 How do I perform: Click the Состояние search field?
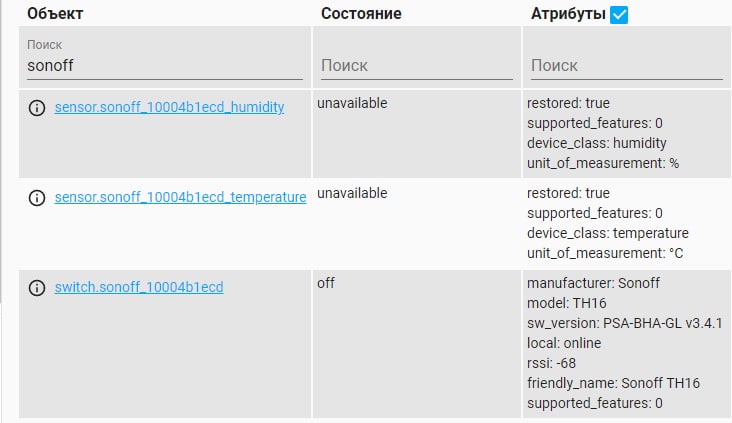pyautogui.click(x=413, y=66)
